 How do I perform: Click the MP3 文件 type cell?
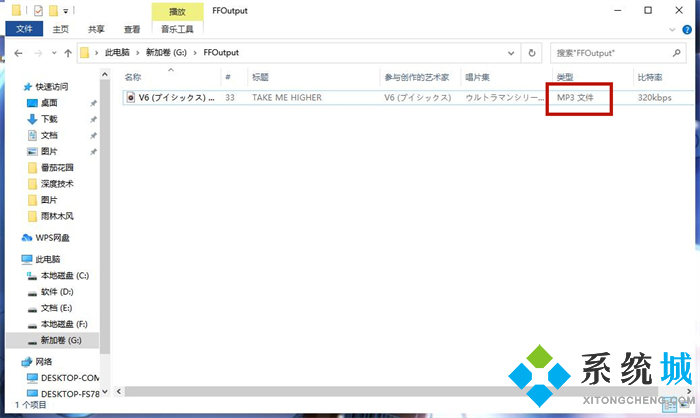575,97
